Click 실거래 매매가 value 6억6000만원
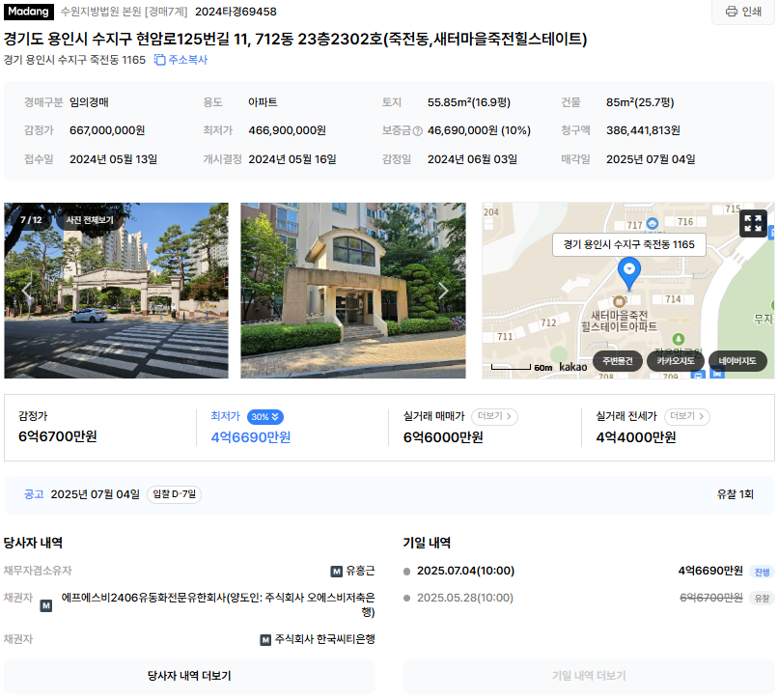The height and width of the screenshot is (700, 778). tap(443, 437)
